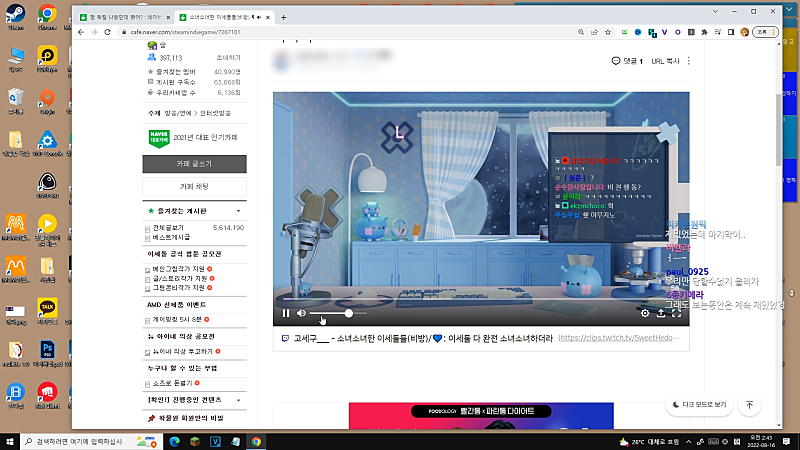Open the Photoshop PSD desktop file

pyautogui.click(x=47, y=354)
